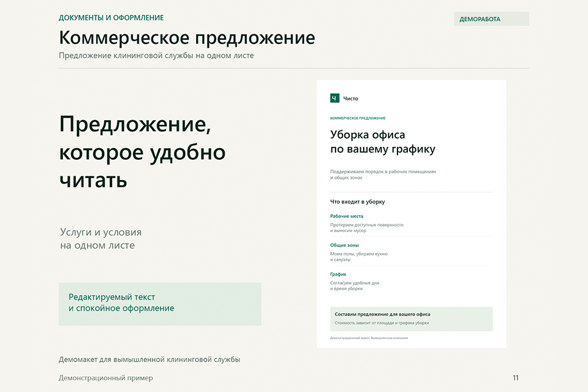
Task: Click the Коммерческое предложение page title
Action: click(x=187, y=38)
